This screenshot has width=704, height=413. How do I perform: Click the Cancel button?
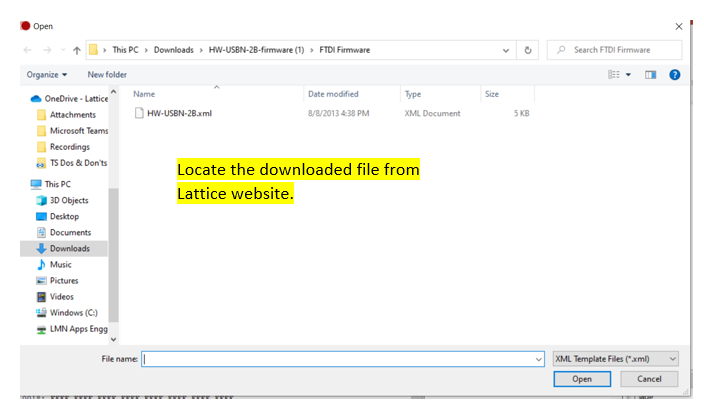(x=649, y=379)
